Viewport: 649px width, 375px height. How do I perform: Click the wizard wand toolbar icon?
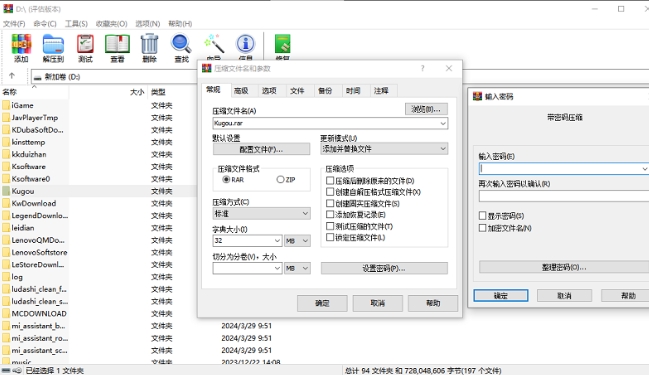coord(214,44)
